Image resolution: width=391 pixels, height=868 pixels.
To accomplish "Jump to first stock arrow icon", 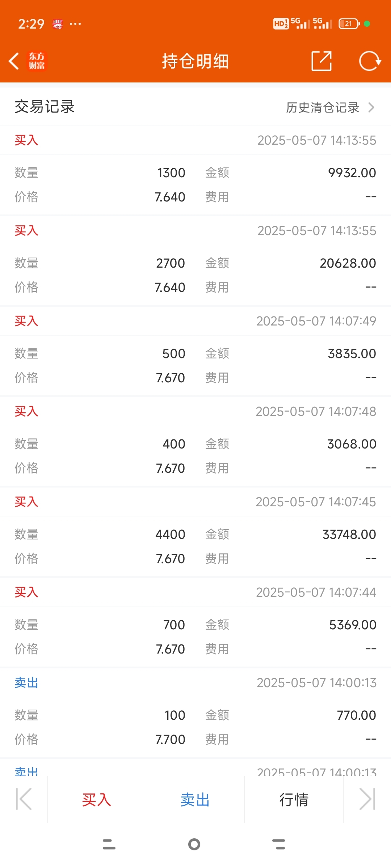I will click(x=24, y=799).
